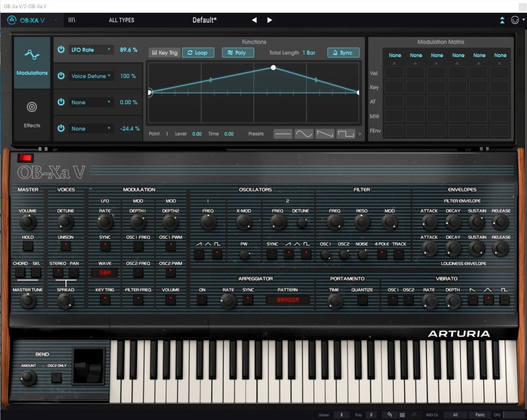Image resolution: width=527 pixels, height=420 pixels.
Task: Go to the next preset arrow
Action: (x=270, y=20)
